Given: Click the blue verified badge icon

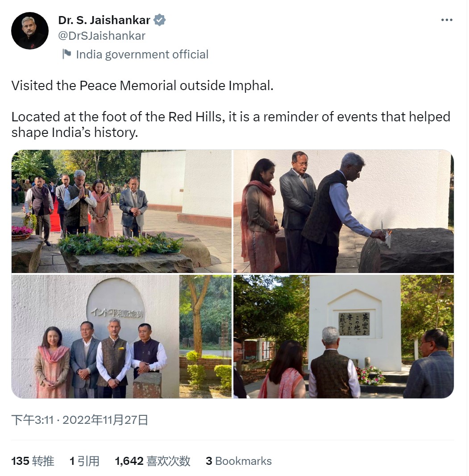Looking at the screenshot, I should (159, 20).
